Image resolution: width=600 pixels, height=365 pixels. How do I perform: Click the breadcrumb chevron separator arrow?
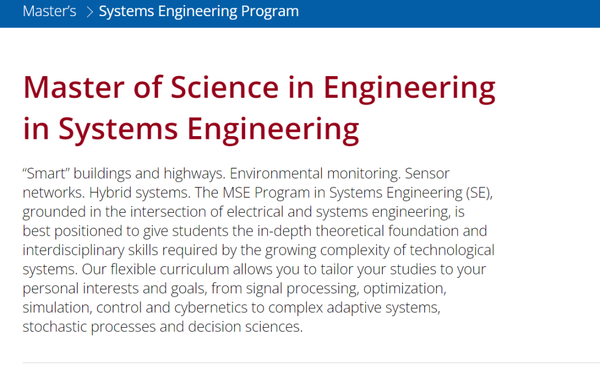pyautogui.click(x=90, y=12)
